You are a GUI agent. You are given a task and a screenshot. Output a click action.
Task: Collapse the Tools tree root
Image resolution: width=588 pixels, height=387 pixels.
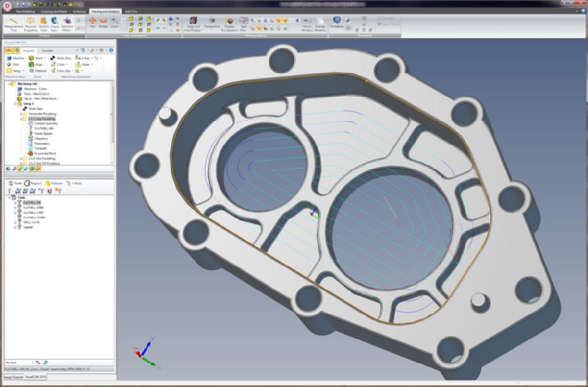8,197
